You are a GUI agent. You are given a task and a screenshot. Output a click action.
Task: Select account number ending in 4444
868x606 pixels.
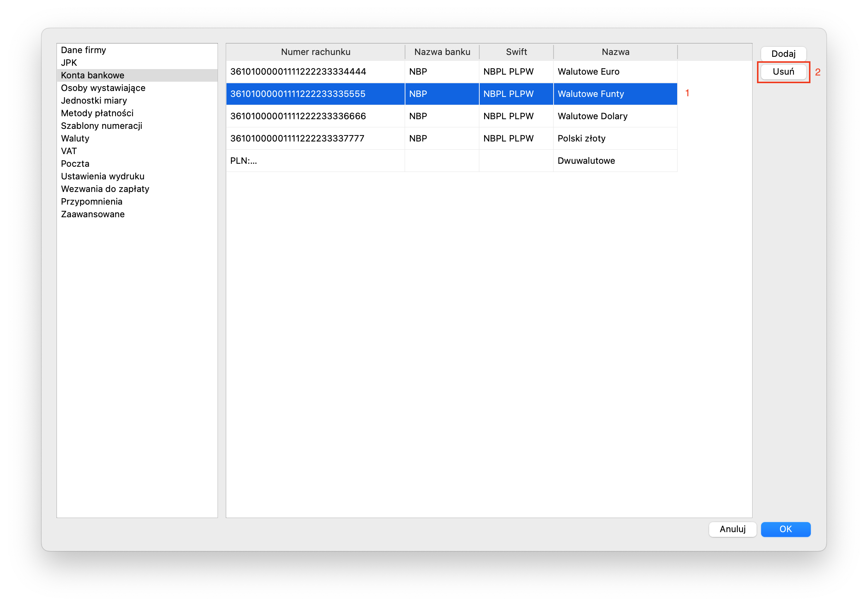[x=315, y=71]
